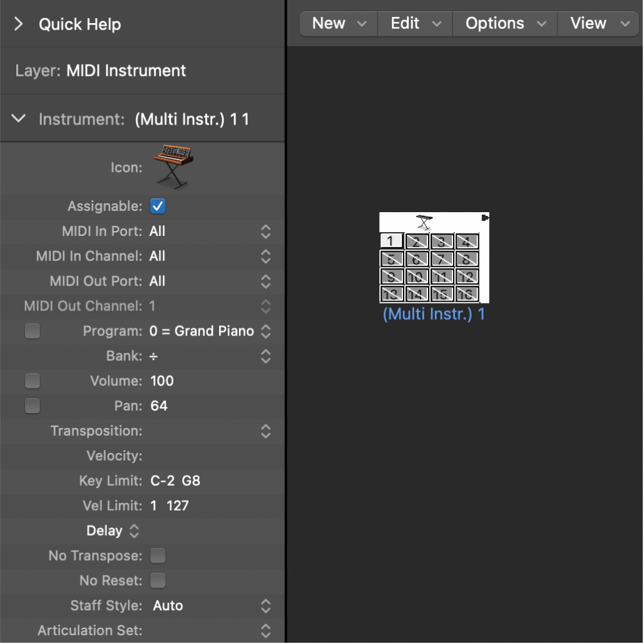Click the New button
Viewport: 644px width, 644px height.
click(338, 23)
